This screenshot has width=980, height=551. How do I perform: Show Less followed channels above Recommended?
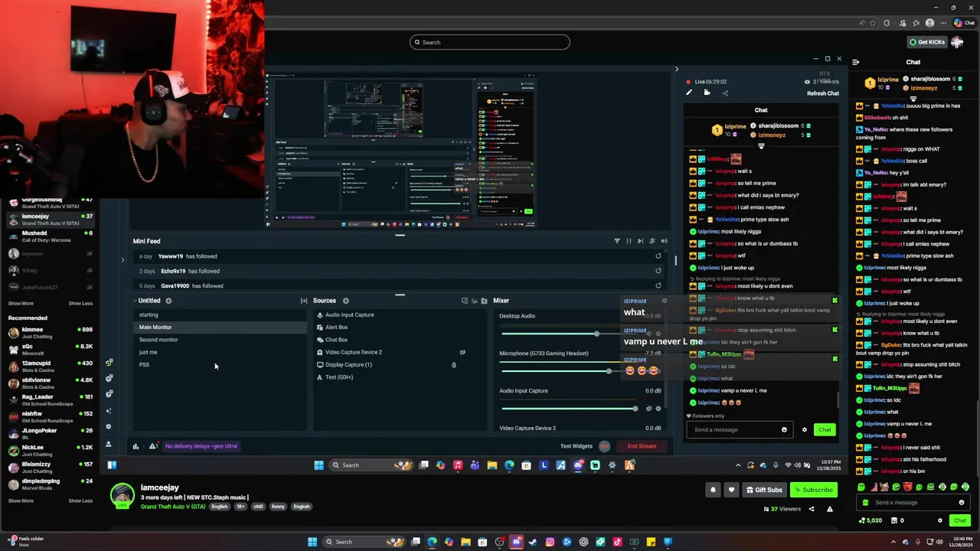pyautogui.click(x=80, y=303)
